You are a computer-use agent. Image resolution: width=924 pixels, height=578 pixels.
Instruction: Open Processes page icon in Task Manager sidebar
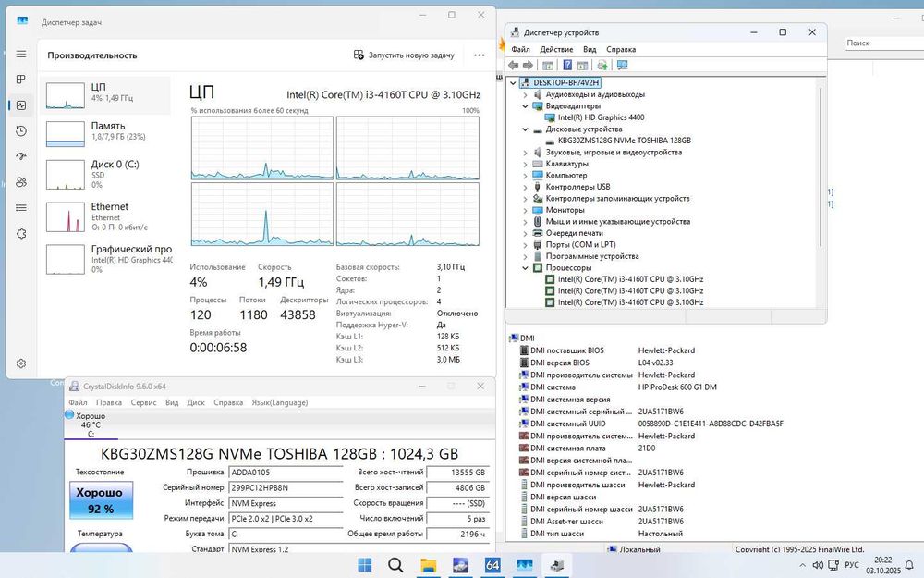[21, 80]
